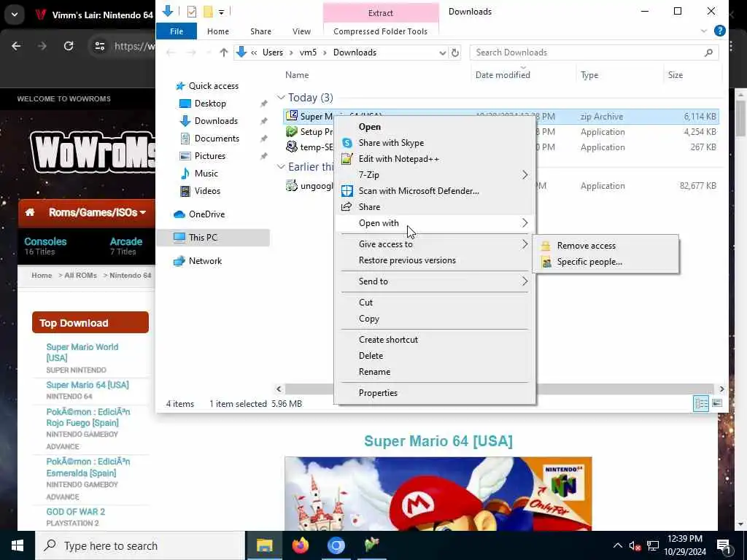Sort files by the Size column header
Screen dimensions: 747x560
tap(675, 75)
